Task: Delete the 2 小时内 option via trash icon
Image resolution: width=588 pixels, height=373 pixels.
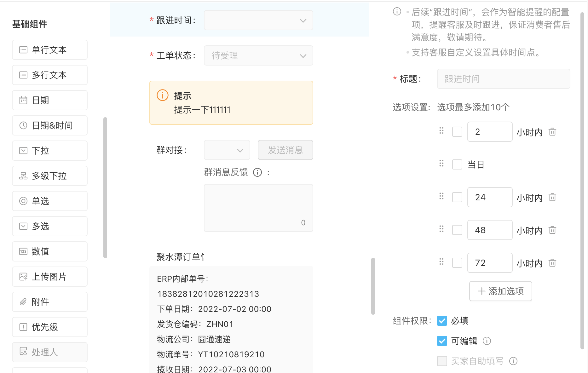Action: (552, 132)
